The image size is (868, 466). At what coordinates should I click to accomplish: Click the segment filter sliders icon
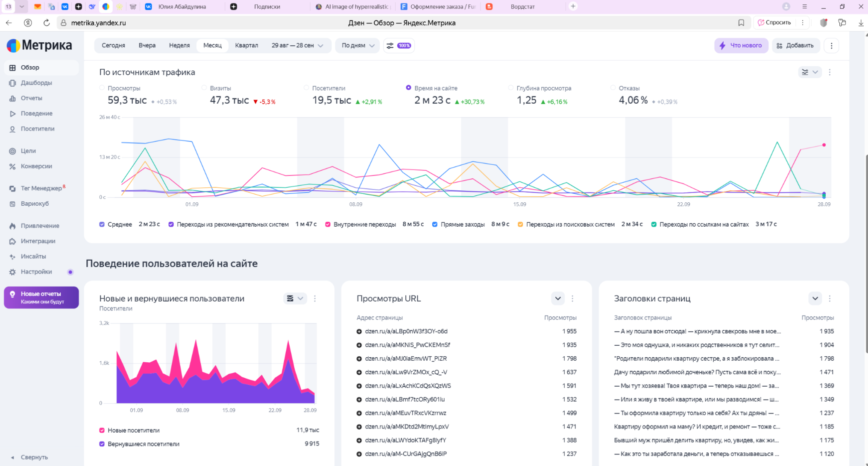[x=390, y=46]
